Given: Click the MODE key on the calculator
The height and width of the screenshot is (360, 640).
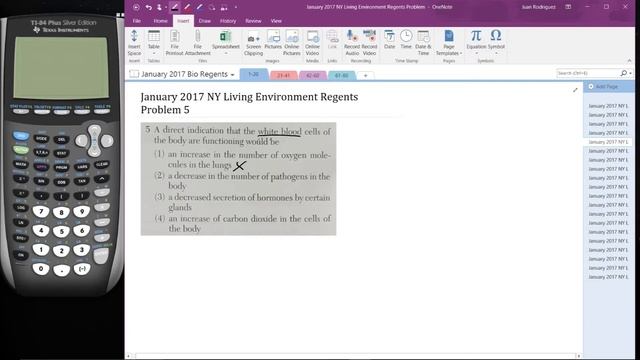Looking at the screenshot, I should (41, 139).
